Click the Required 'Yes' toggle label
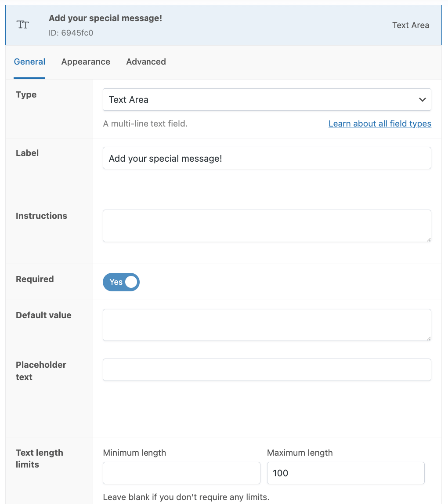Screen dimensions: 448x504 (116, 282)
